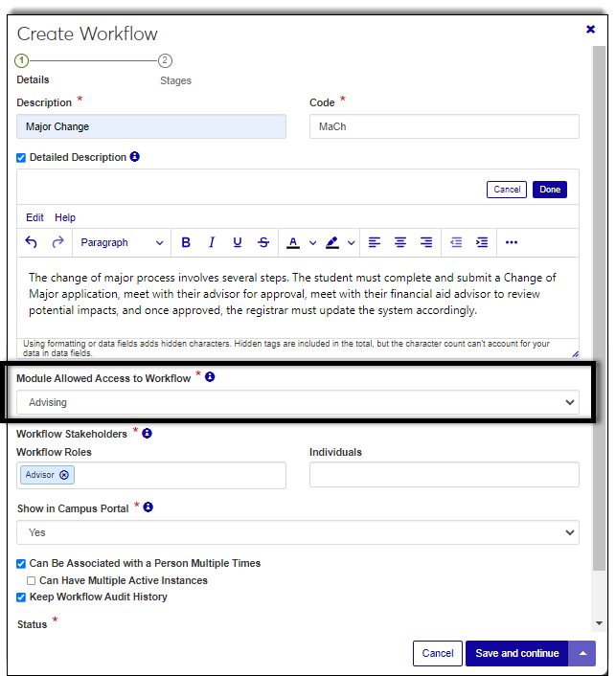Click the Redo arrow in editor toolbar
Viewport: 616px width, 676px height.
click(x=57, y=242)
